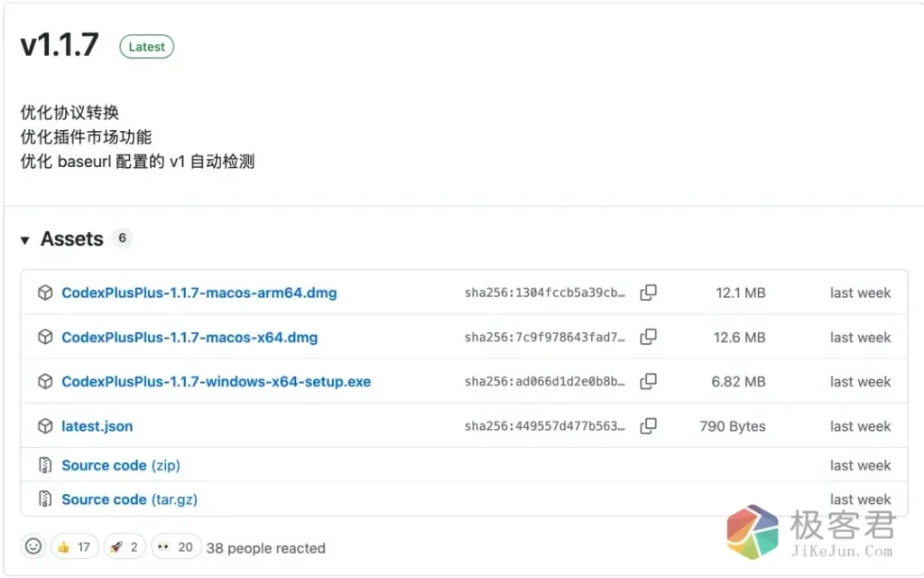The image size is (924, 578).
Task: Open CodexPlusPlus-1.1.7-macos-arm64.dmg download link
Action: point(199,293)
